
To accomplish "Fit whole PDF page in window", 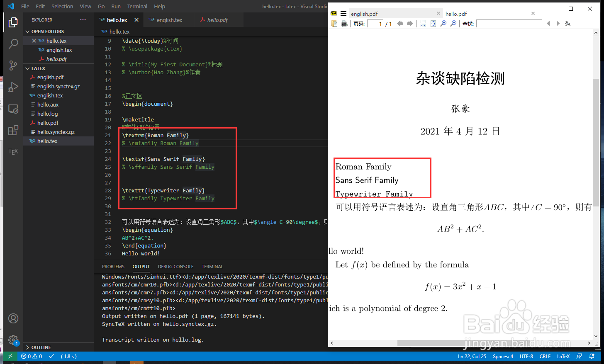I will tap(433, 24).
